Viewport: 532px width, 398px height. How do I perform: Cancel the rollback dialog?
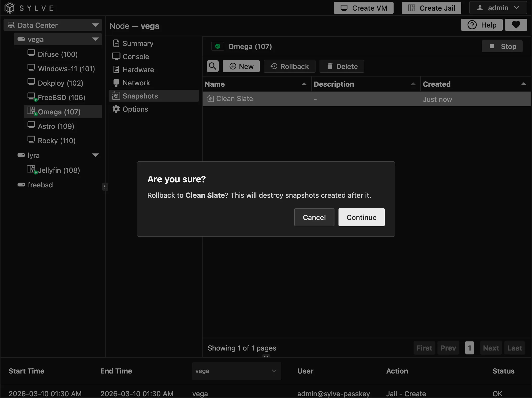[314, 217]
